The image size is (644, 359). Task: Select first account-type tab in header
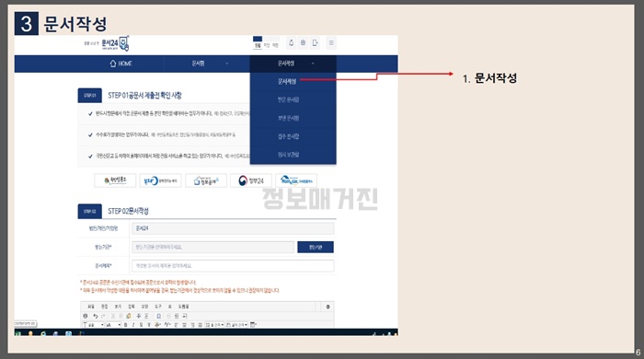[x=258, y=42]
